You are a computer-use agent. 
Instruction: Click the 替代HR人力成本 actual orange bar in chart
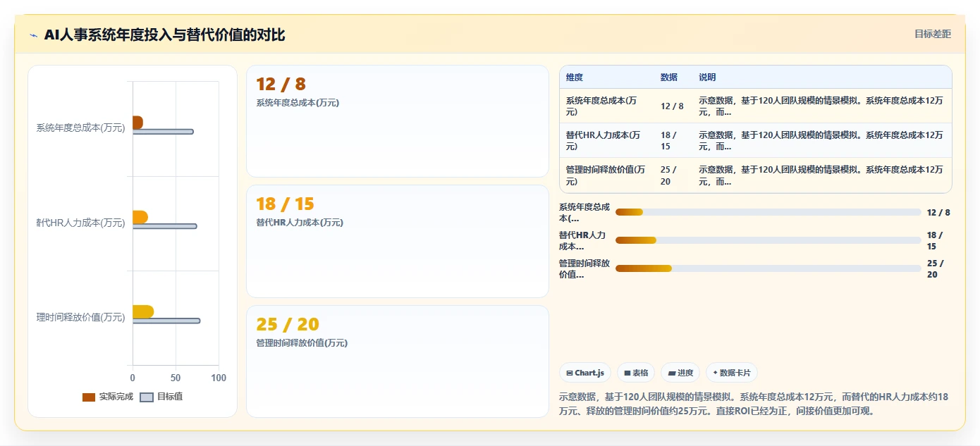[x=140, y=217]
